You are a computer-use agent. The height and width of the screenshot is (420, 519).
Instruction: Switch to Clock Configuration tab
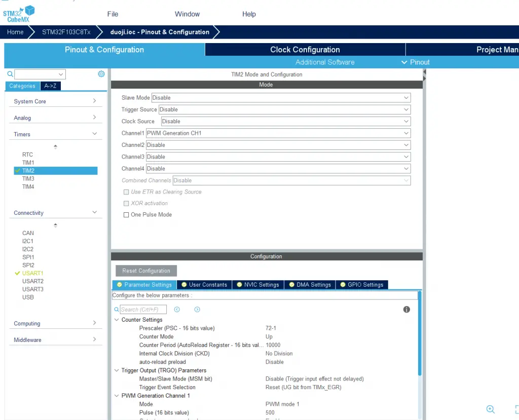305,49
